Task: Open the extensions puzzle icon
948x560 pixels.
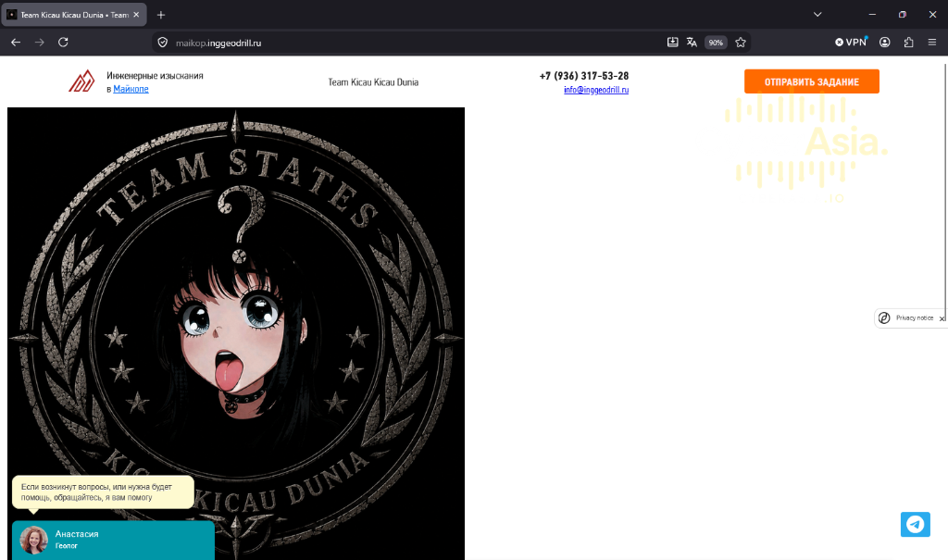Action: point(909,43)
